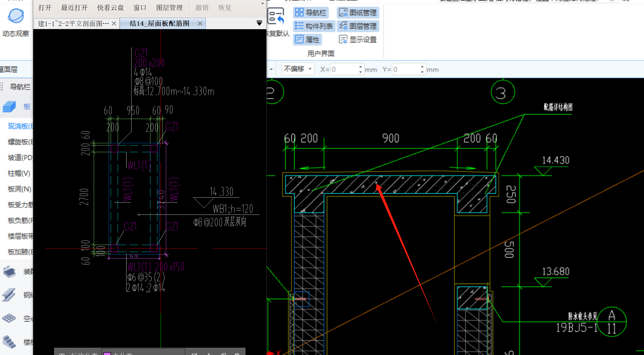This screenshot has height=355, width=644.
Task: Select 现浇板 in the navigation tree
Action: click(x=20, y=126)
